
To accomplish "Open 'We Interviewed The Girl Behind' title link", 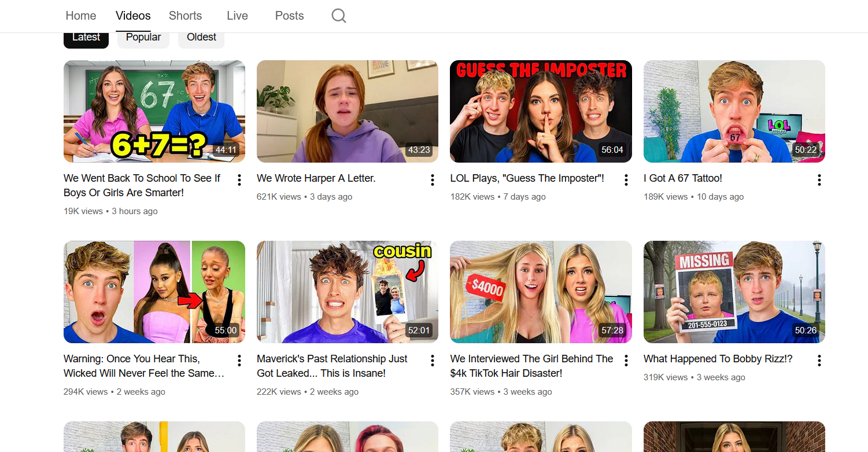I will pos(532,366).
